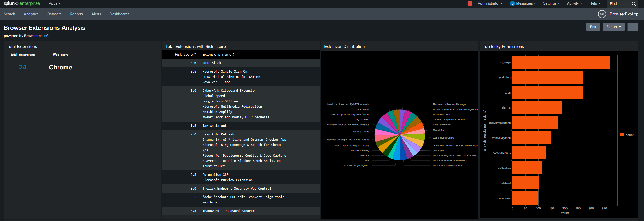The image size is (644, 221).
Task: Sort by Extensions_name column arrows
Action: click(x=234, y=55)
